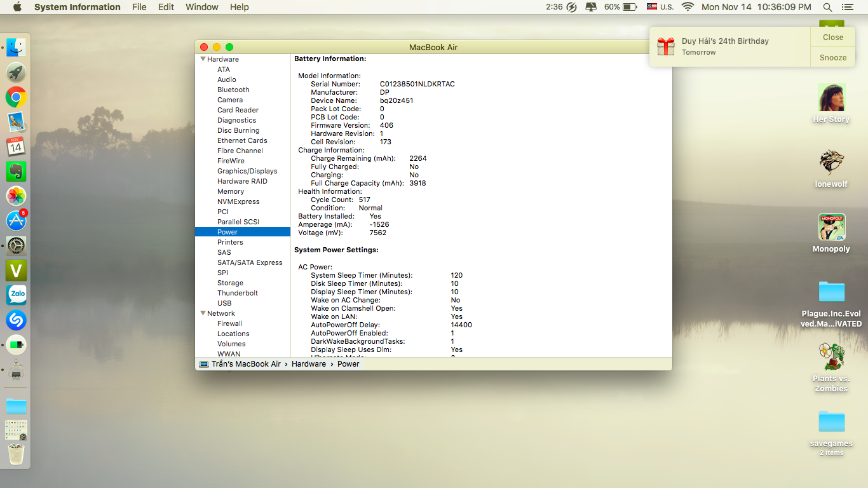Click the Zalo app icon
Screen dimensions: 868x488
[16, 295]
